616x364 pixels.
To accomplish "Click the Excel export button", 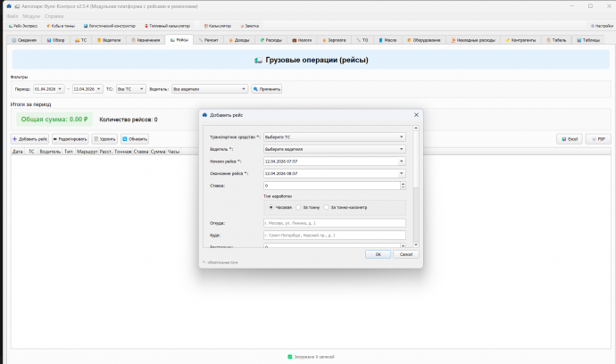I will point(570,139).
